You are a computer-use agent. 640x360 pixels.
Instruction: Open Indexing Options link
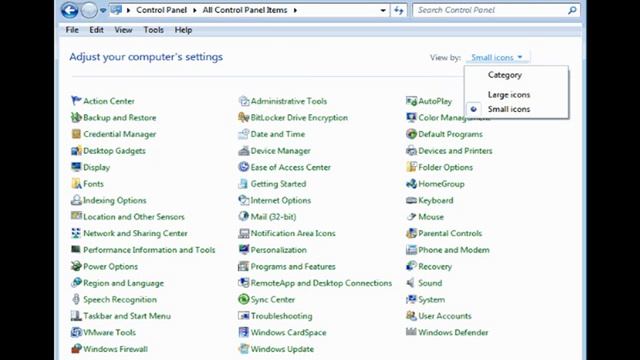[114, 200]
